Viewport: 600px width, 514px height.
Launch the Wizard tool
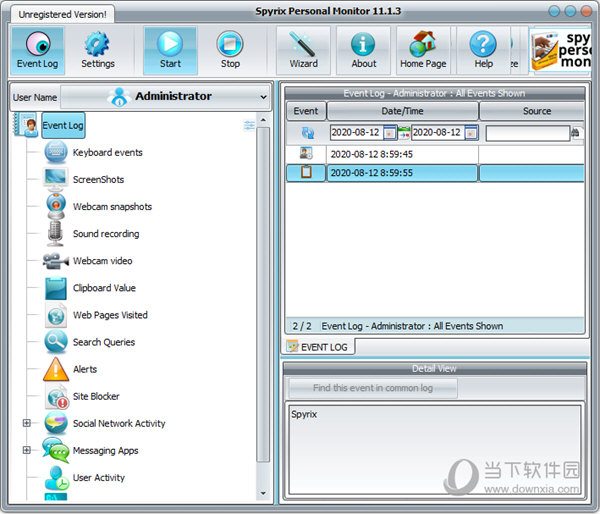pyautogui.click(x=303, y=50)
